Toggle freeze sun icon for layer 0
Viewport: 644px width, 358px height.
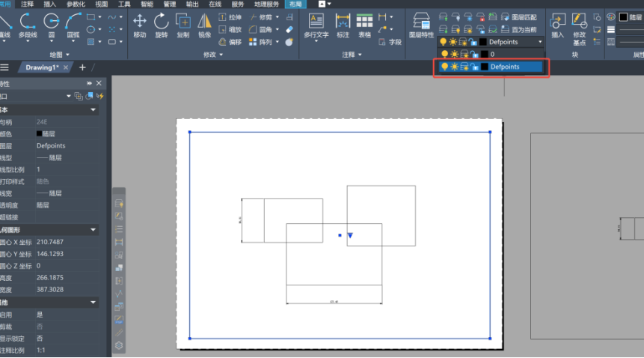[x=454, y=54]
